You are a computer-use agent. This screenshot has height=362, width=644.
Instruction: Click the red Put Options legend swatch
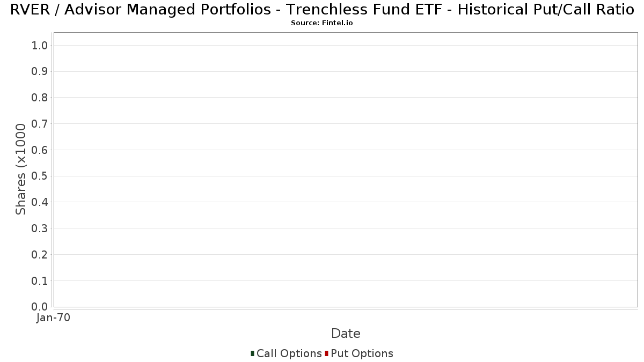(326, 353)
